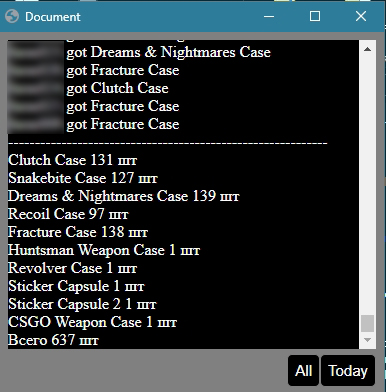Click the All button

(x=303, y=370)
